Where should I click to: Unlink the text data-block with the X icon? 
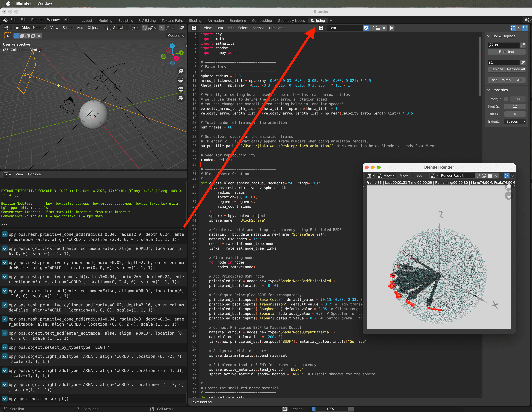[x=384, y=28]
